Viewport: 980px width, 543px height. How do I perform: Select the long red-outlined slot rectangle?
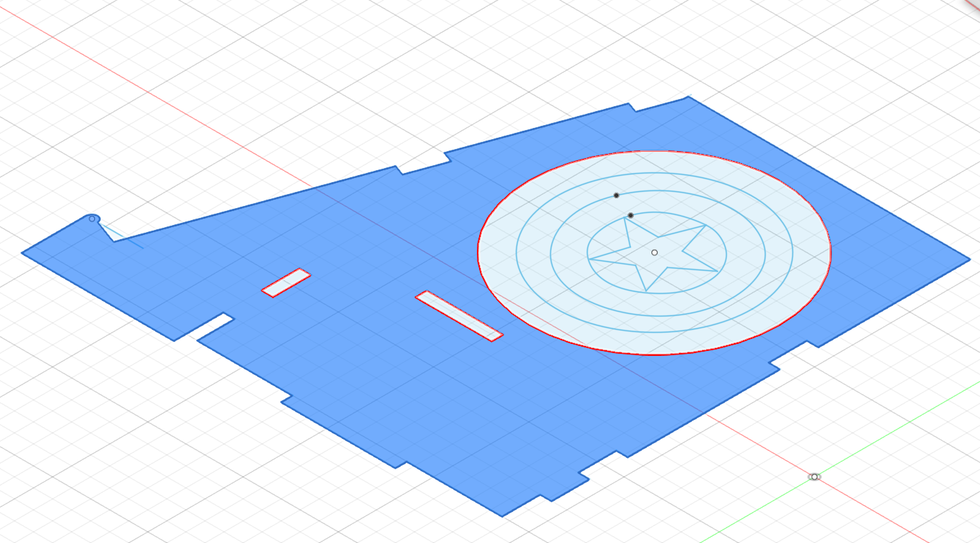coord(459,316)
